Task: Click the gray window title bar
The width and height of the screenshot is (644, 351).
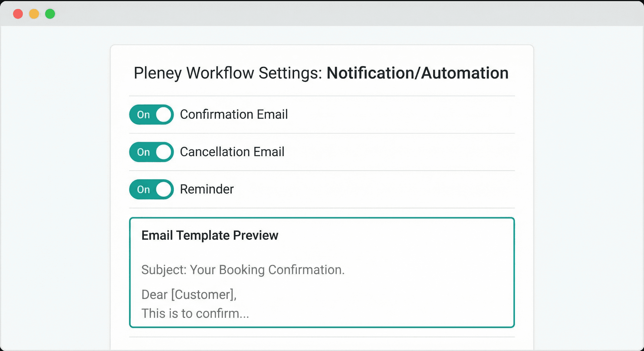Action: point(322,13)
